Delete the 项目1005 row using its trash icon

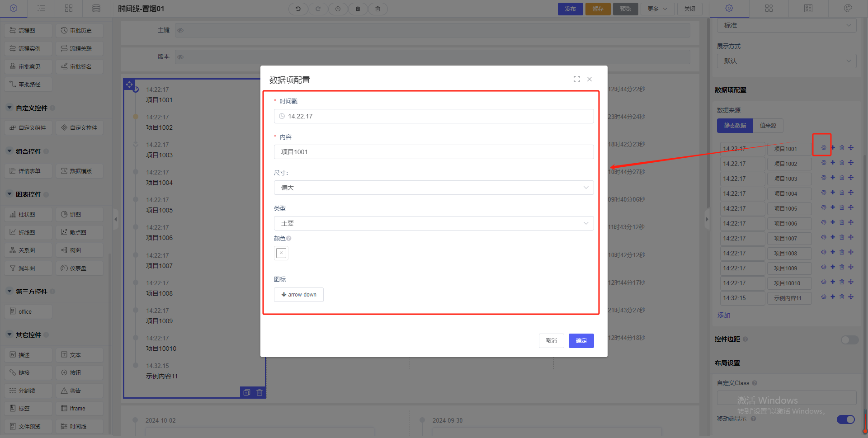(841, 207)
